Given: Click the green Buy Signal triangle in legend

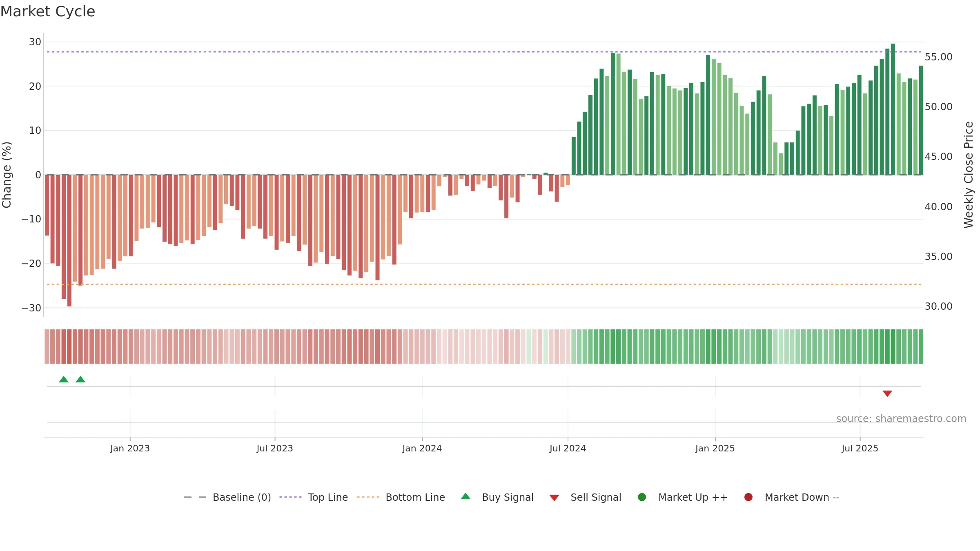Looking at the screenshot, I should [465, 496].
